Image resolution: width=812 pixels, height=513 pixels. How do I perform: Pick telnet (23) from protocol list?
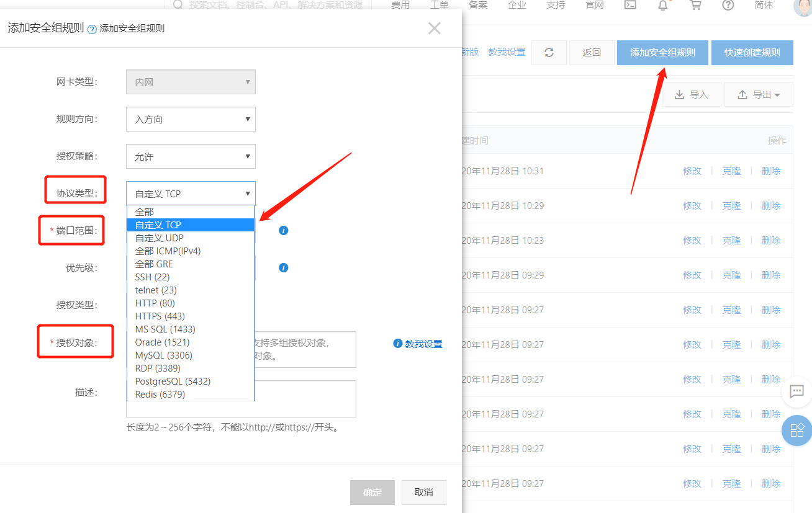pos(191,290)
